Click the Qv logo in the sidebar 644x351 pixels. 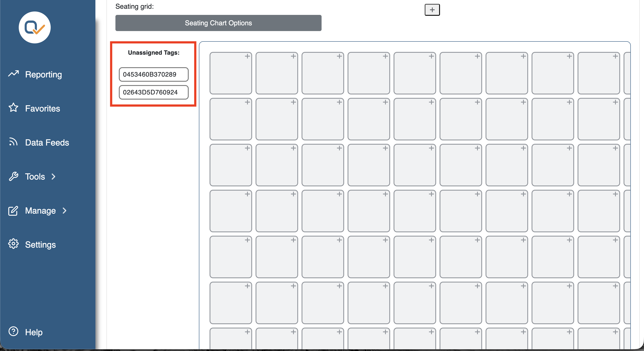click(35, 27)
